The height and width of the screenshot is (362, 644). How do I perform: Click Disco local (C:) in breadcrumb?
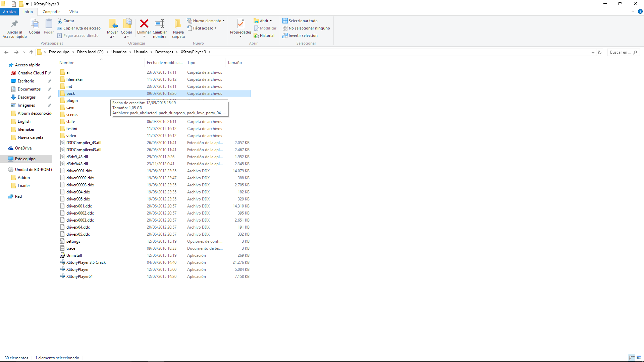[x=90, y=52]
